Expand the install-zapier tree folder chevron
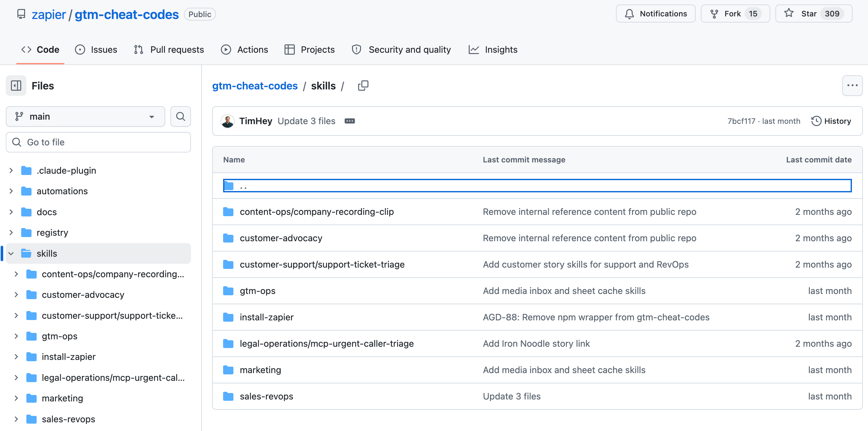This screenshot has height=431, width=868. coord(16,357)
